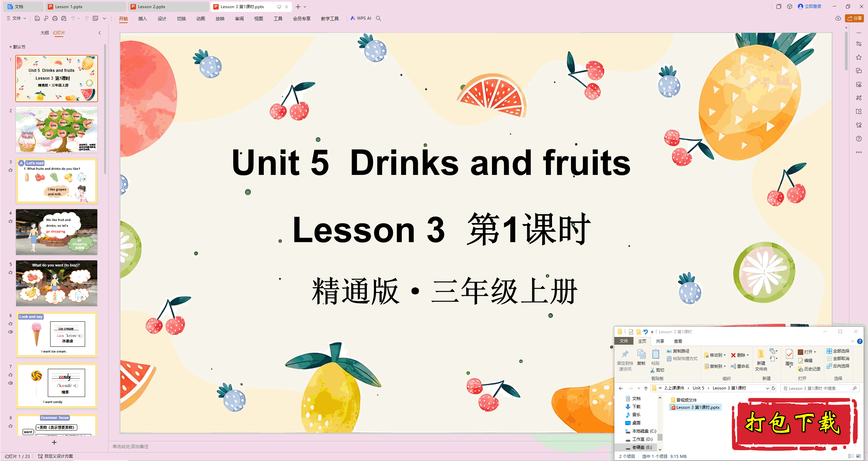Click select all in Explorer ribbon
This screenshot has height=461, width=868.
(838, 351)
